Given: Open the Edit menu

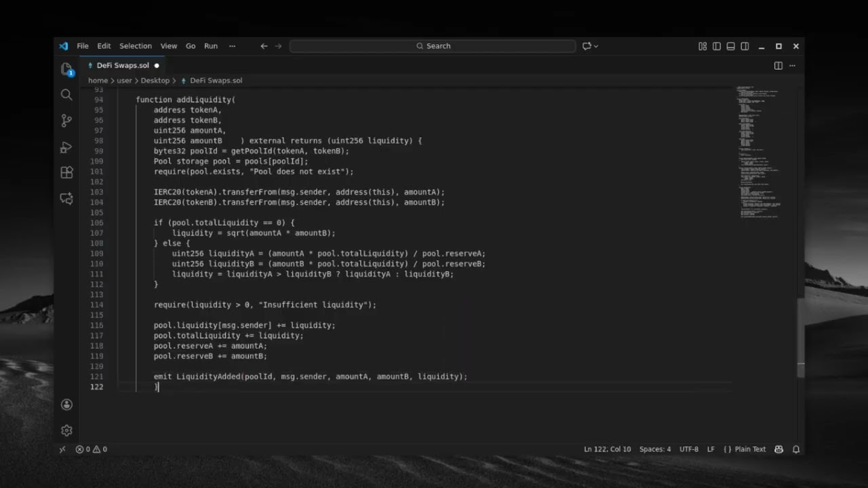Looking at the screenshot, I should pyautogui.click(x=104, y=46).
